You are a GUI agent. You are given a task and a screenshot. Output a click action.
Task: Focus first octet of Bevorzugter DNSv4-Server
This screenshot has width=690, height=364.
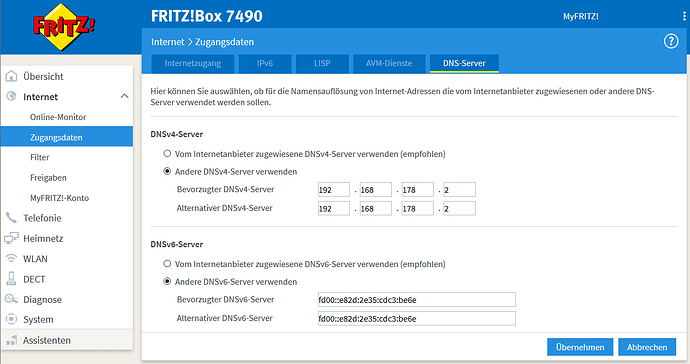(x=334, y=190)
